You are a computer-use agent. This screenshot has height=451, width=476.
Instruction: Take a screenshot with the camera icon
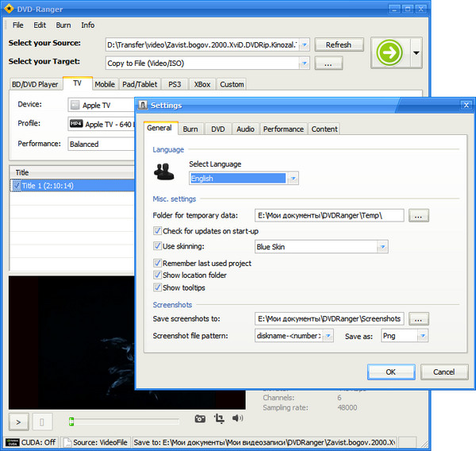coord(201,418)
